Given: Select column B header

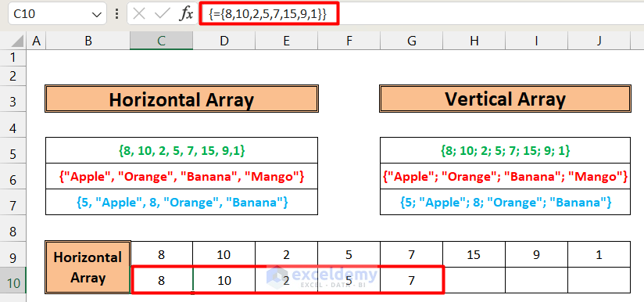Looking at the screenshot, I should coord(88,41).
